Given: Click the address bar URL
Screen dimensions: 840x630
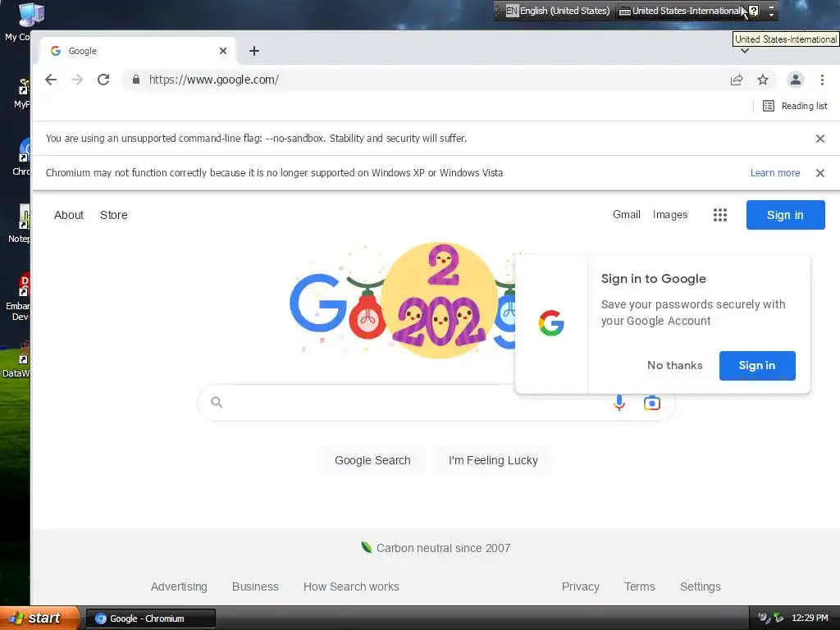Looking at the screenshot, I should (214, 80).
